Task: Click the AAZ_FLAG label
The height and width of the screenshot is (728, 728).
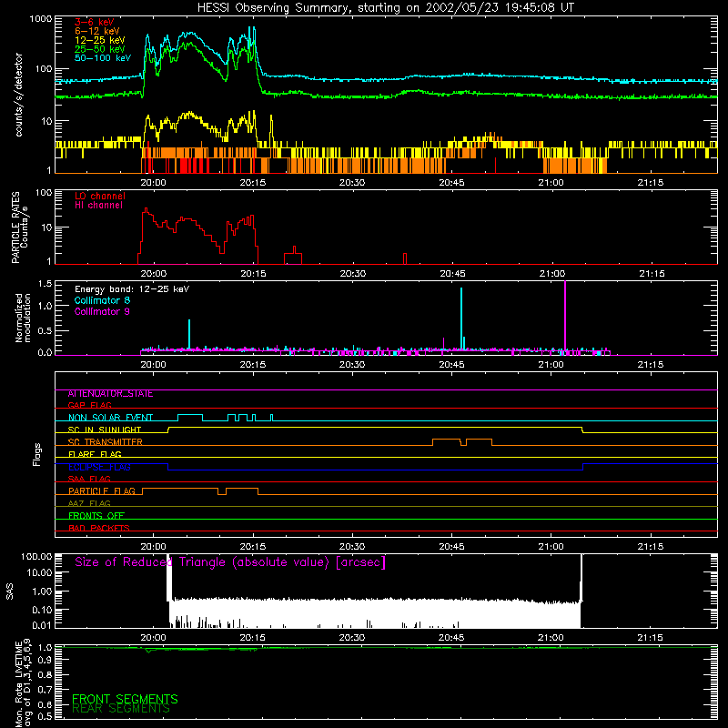Action: coord(89,503)
